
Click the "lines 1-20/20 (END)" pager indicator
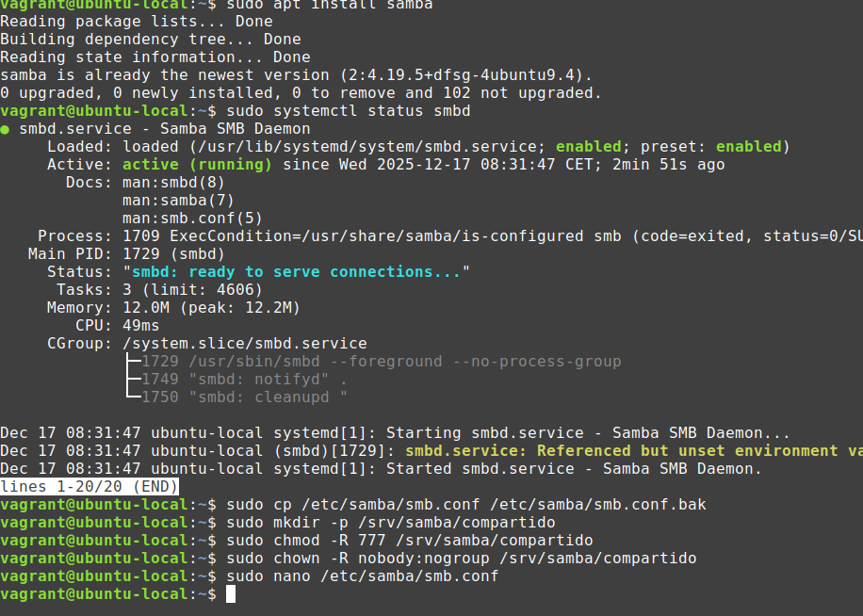pos(90,486)
